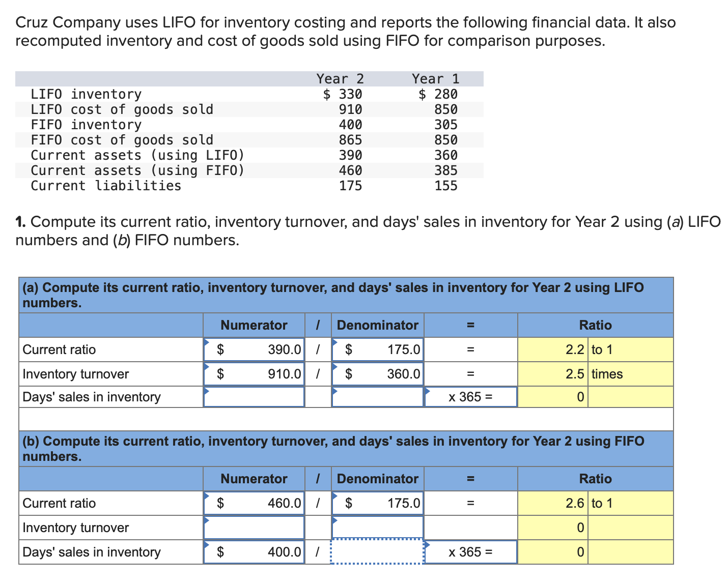Screen dimensions: 728x584
Task: Select the dotted active FIFO days' sales denominator field
Action: click(377, 551)
